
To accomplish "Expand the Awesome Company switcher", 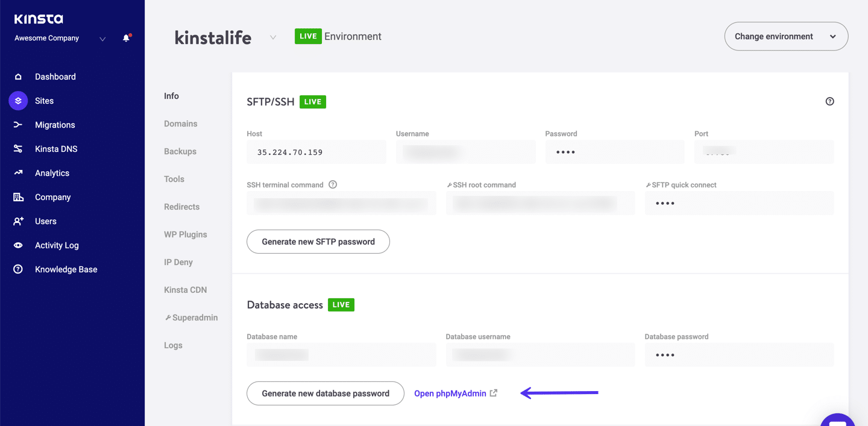I will (102, 39).
